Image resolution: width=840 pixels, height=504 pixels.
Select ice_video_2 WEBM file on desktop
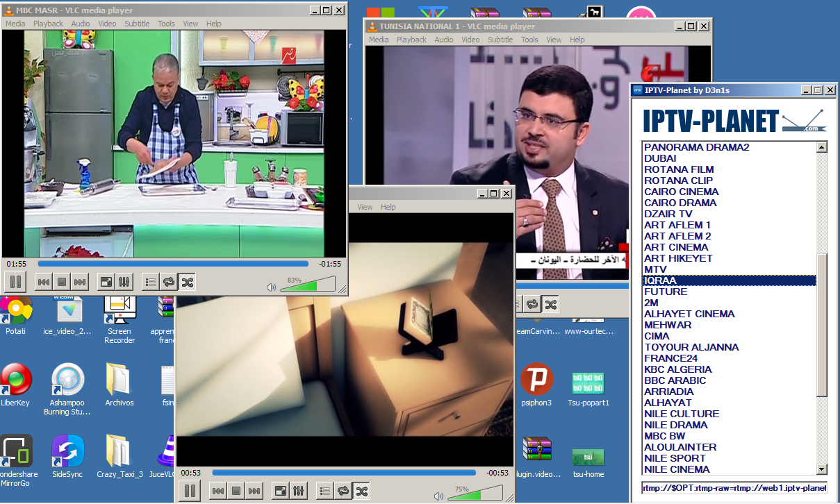click(x=67, y=316)
